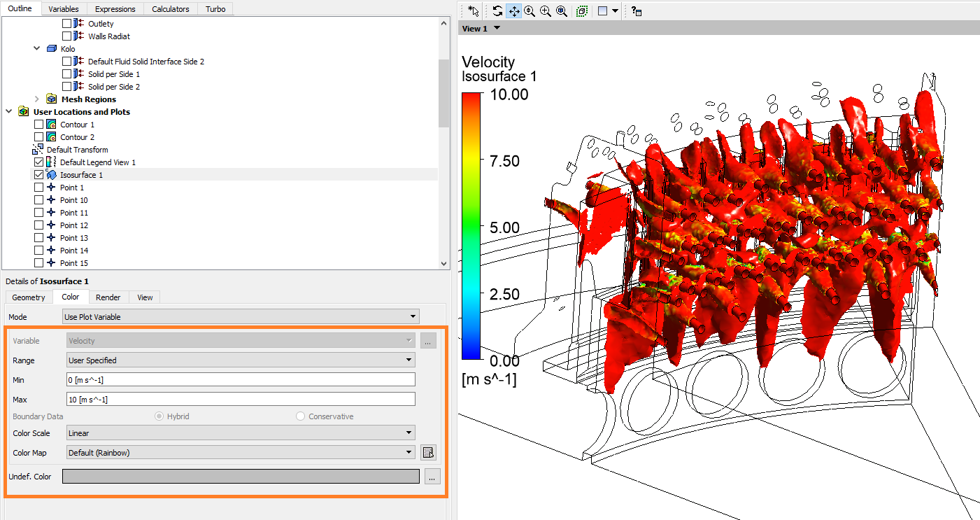Open the Geometry details tab
This screenshot has width=980, height=520.
(x=29, y=297)
